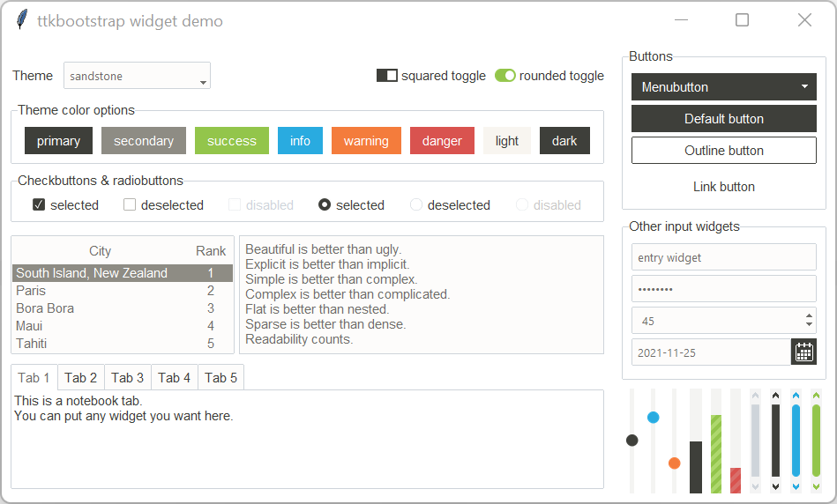
Task: Focus the password entry field
Action: pos(724,289)
